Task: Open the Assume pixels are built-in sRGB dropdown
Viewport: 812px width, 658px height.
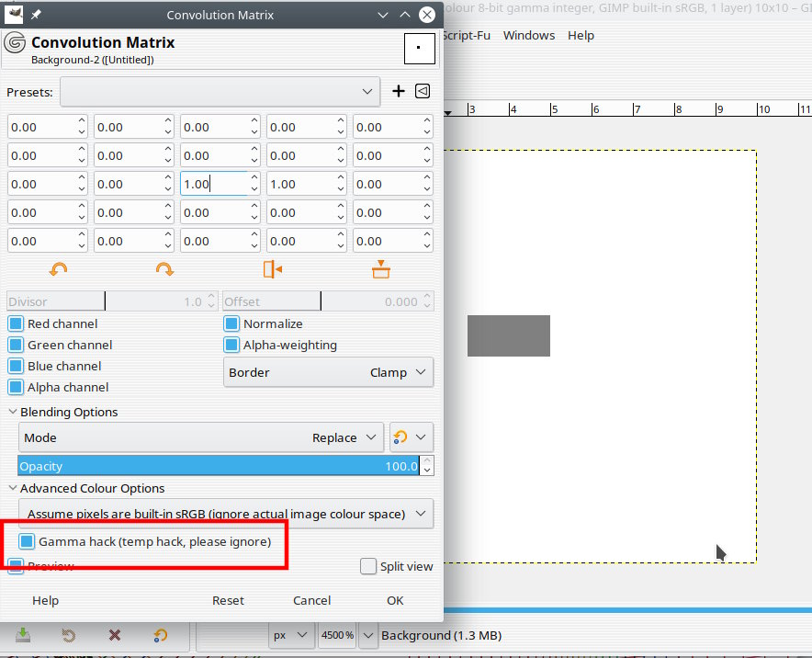Action: tap(226, 514)
